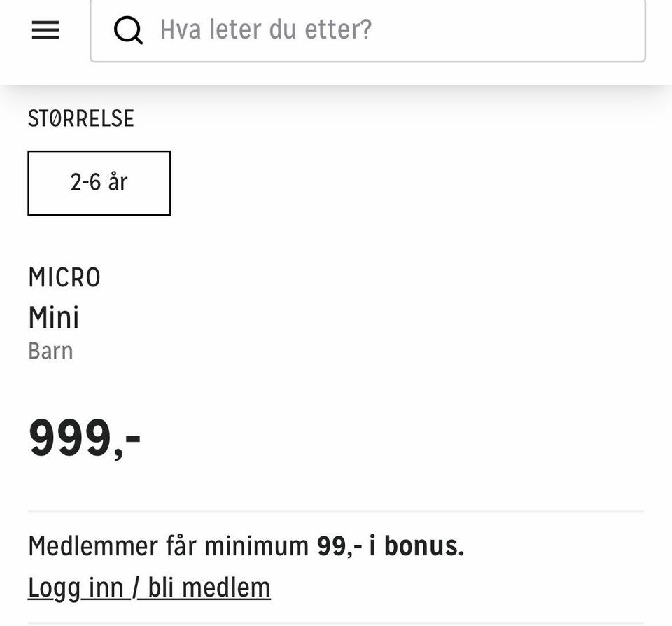Image resolution: width=672 pixels, height=626 pixels.
Task: Click the product title Mini
Action: coord(54,317)
